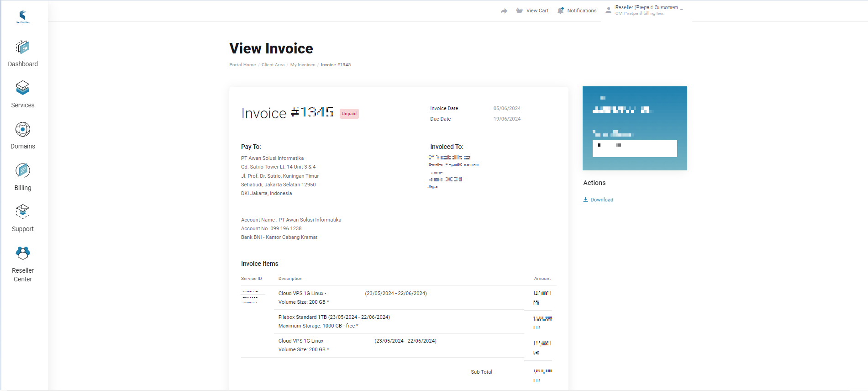Viewport: 868px width, 391px height.
Task: Select Account No. 099 196 1238
Action: [271, 229]
